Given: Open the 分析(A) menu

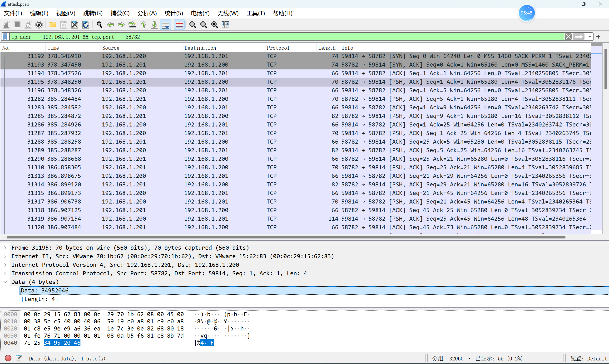Looking at the screenshot, I should [x=147, y=13].
